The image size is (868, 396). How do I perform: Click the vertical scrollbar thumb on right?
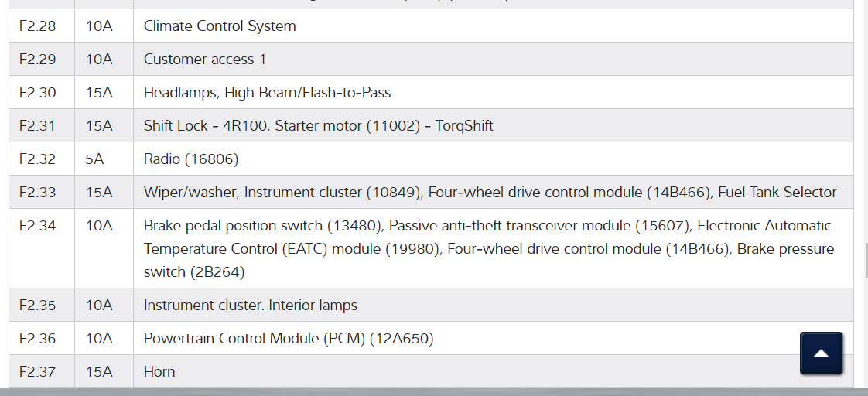tap(865, 259)
